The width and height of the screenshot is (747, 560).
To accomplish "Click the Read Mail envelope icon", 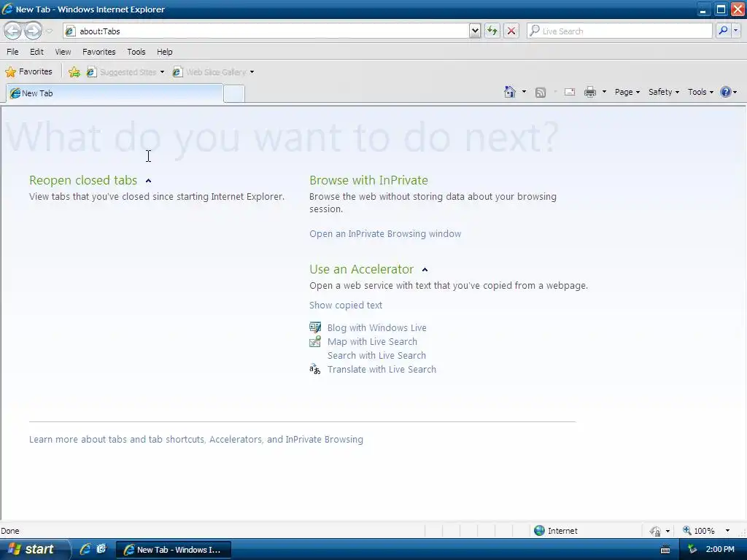I will (570, 92).
